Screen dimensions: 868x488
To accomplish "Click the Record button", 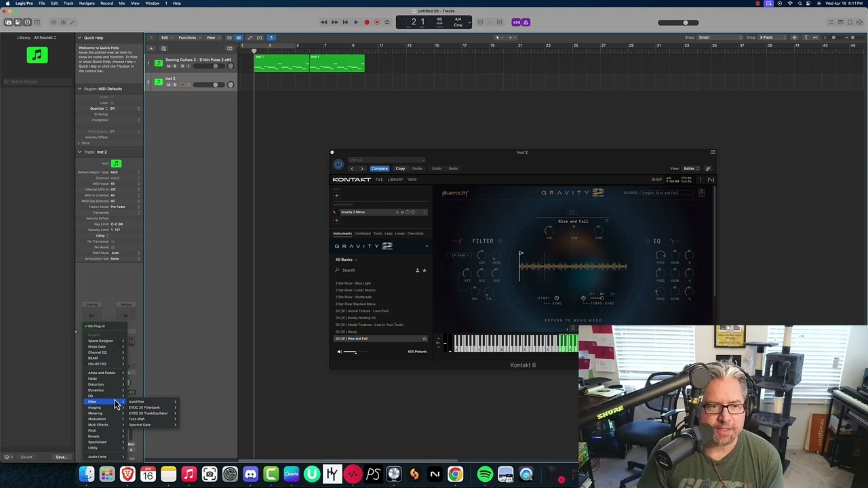I will coord(367,22).
